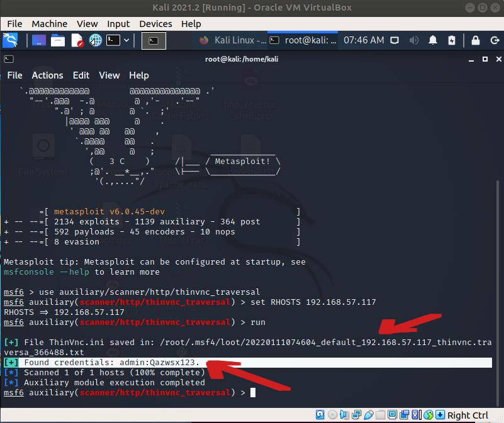The image size is (504, 423).
Task: Open the Kali applications menu dragon icon
Action: (10, 40)
